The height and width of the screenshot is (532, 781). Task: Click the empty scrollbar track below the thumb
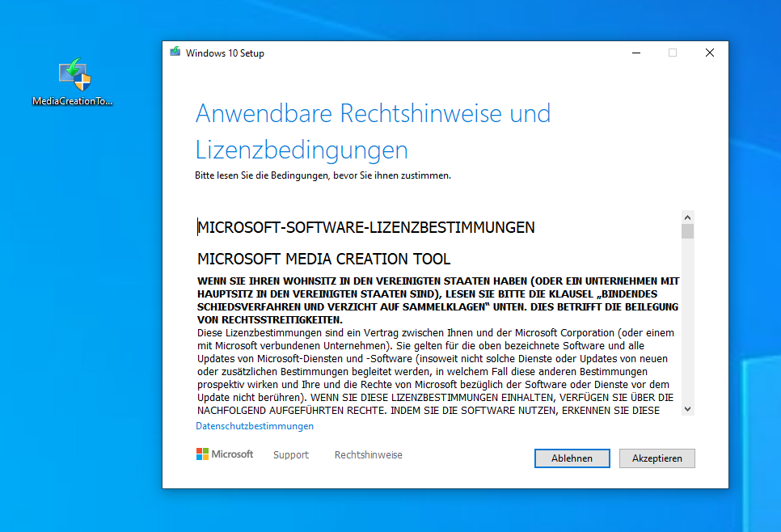(x=687, y=323)
